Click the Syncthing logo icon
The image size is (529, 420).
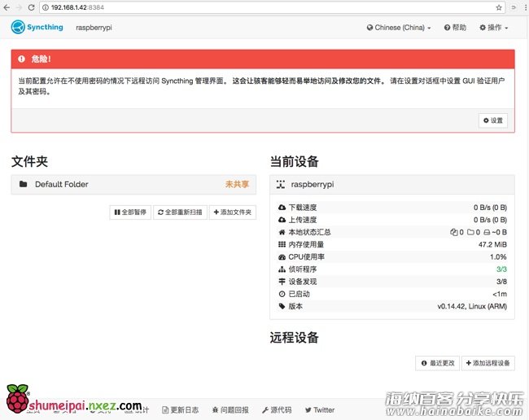coord(18,27)
